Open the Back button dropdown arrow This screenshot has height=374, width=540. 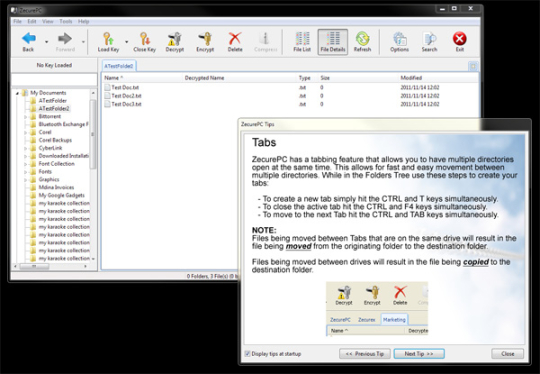(x=46, y=42)
